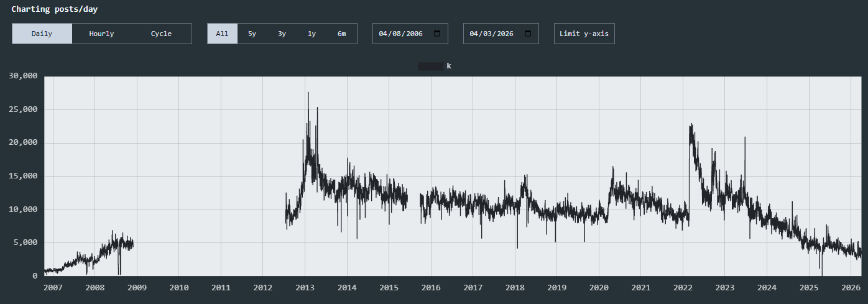Open calendar picker for end date 04/03/2026
The height and width of the screenshot is (304, 868).
coord(528,34)
